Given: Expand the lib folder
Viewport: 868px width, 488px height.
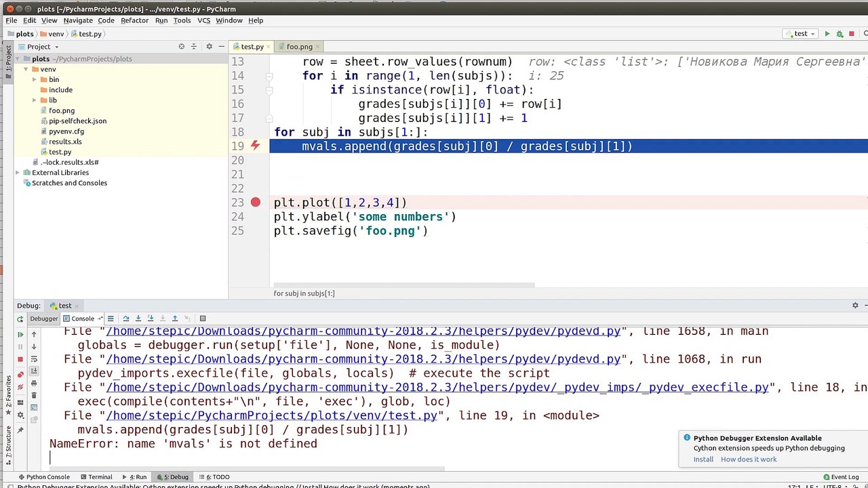Looking at the screenshot, I should 34,100.
